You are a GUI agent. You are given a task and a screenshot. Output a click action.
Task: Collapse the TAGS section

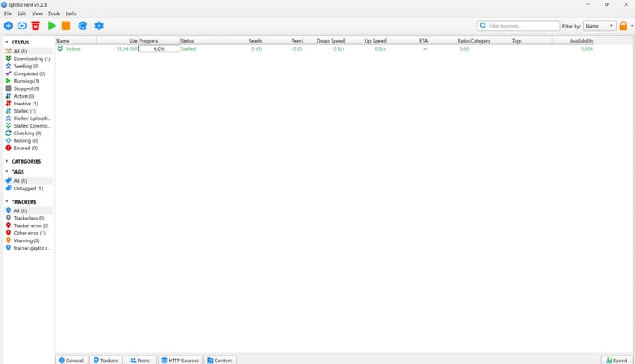click(x=7, y=172)
